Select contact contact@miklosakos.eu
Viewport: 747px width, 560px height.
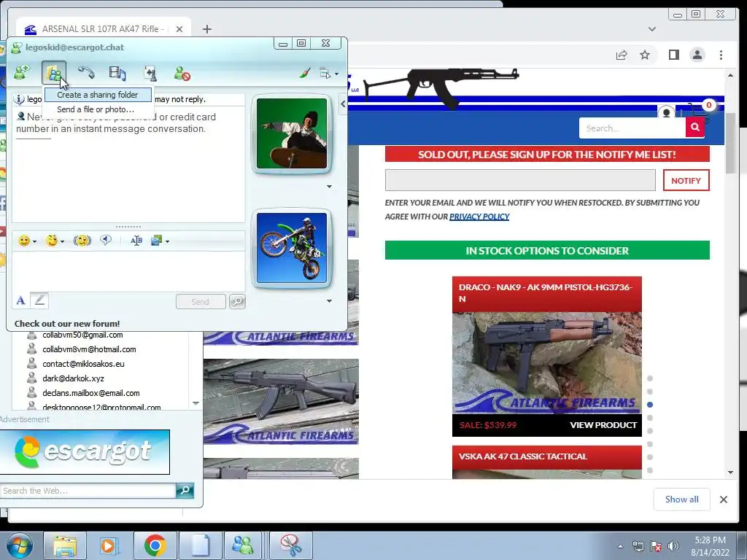pyautogui.click(x=83, y=364)
